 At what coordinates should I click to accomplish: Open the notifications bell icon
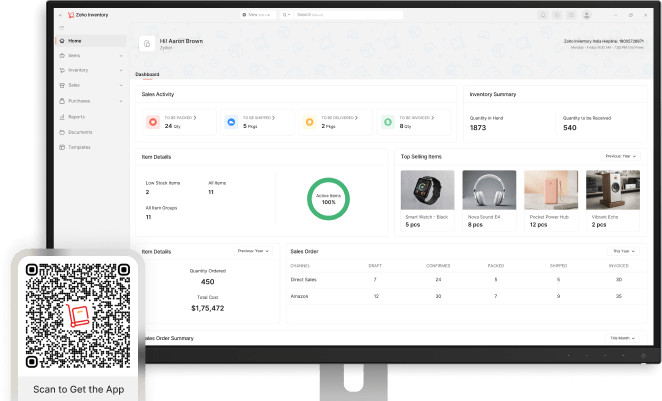point(543,15)
